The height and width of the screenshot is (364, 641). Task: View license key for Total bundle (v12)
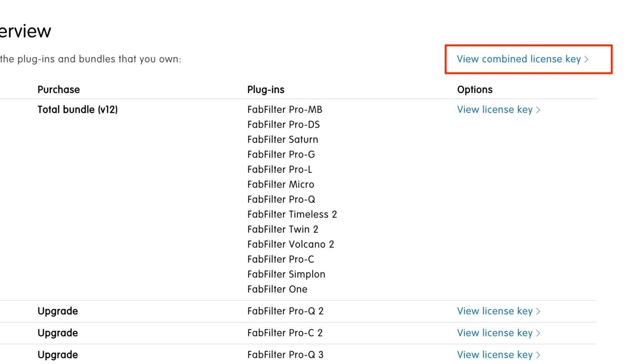point(495,110)
